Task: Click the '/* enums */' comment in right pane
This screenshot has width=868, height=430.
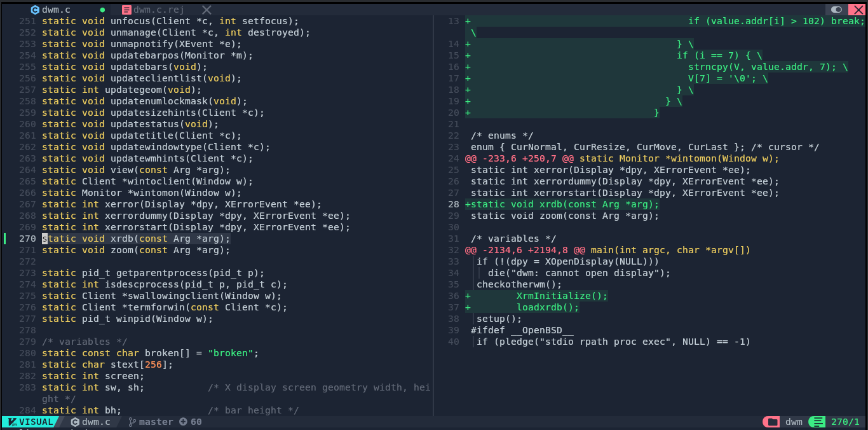Action: (502, 135)
